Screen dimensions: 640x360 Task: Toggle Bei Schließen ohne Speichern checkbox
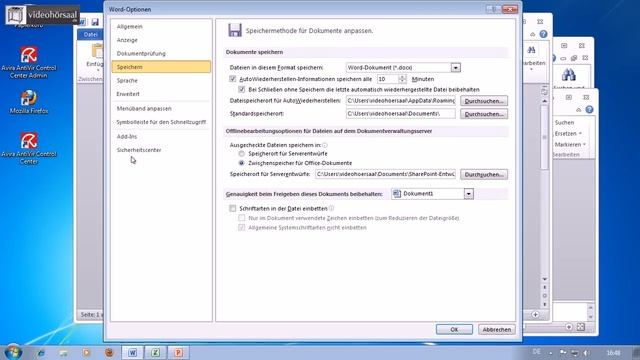tap(242, 89)
